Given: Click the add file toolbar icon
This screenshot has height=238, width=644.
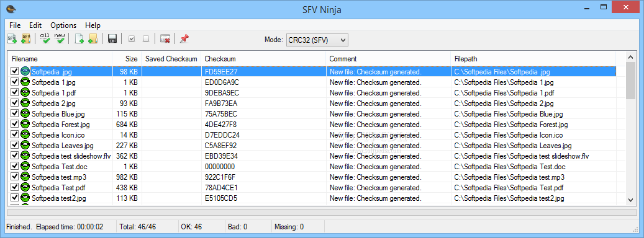Looking at the screenshot, I should (79, 39).
